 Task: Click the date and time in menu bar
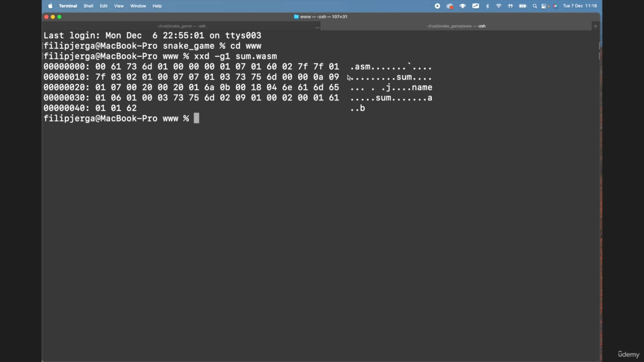click(580, 6)
